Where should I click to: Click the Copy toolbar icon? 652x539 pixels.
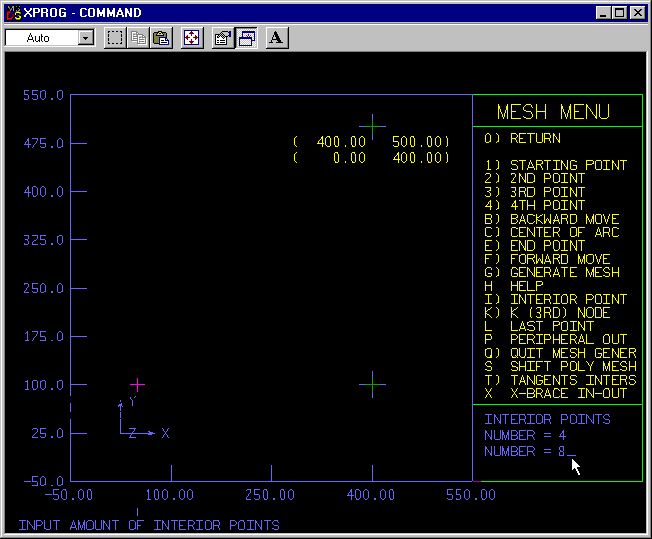(x=138, y=38)
